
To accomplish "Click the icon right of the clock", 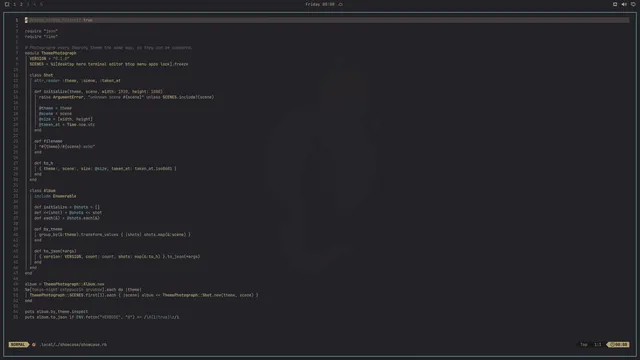I will (340, 4).
